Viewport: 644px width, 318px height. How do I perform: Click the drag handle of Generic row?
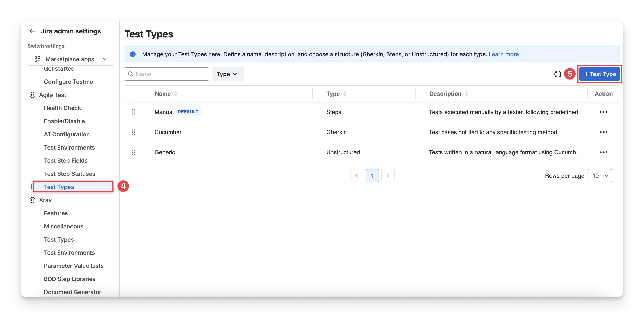point(133,152)
